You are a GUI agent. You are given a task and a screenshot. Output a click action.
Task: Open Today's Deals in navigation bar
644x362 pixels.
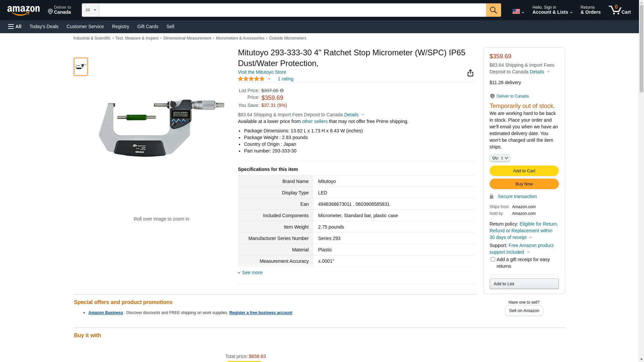(44, 26)
